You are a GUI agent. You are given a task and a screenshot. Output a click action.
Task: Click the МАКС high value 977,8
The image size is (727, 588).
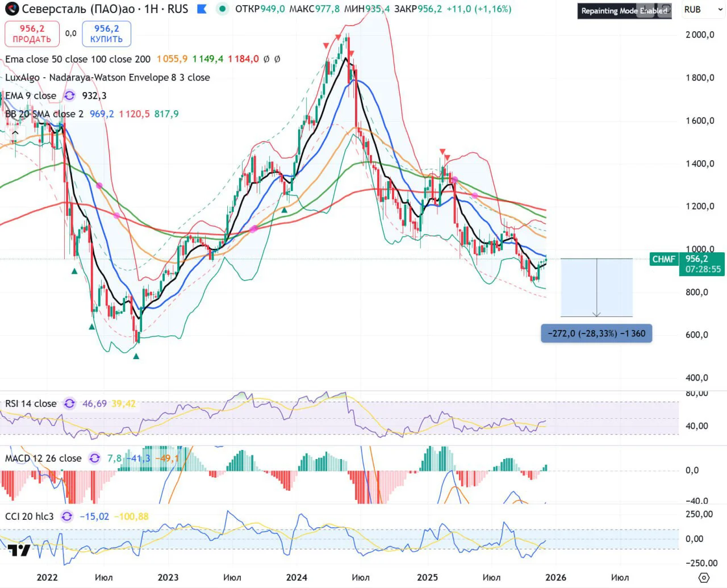click(327, 9)
